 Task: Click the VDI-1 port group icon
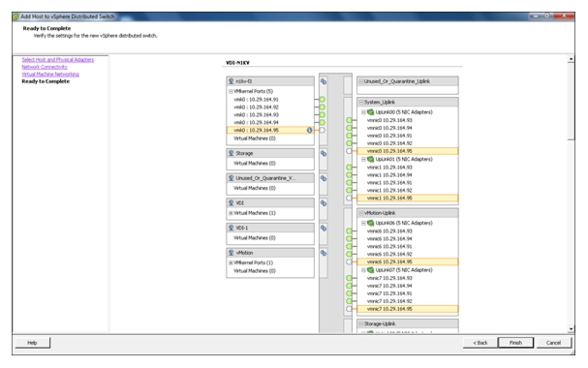pyautogui.click(x=231, y=228)
